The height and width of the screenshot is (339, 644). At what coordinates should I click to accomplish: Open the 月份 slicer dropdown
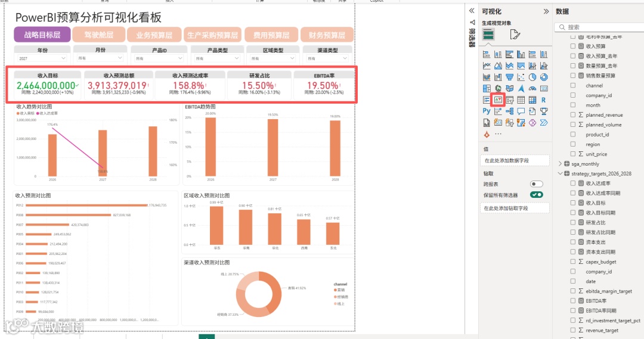120,58
